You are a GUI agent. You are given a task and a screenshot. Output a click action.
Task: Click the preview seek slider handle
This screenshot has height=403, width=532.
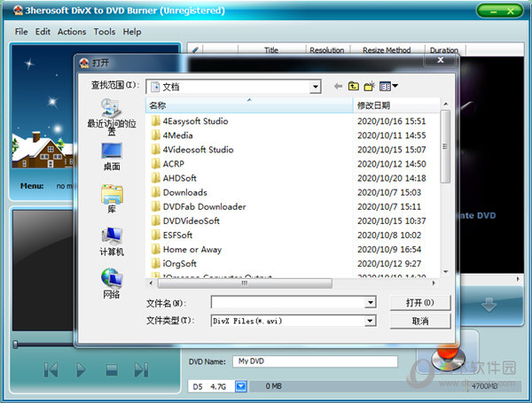(15, 345)
